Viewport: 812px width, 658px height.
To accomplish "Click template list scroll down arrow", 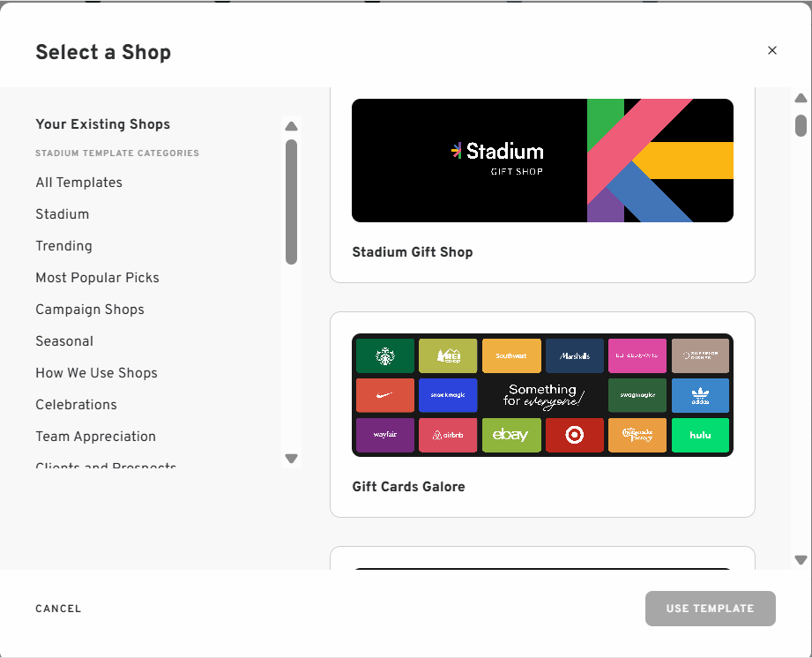I will point(801,559).
